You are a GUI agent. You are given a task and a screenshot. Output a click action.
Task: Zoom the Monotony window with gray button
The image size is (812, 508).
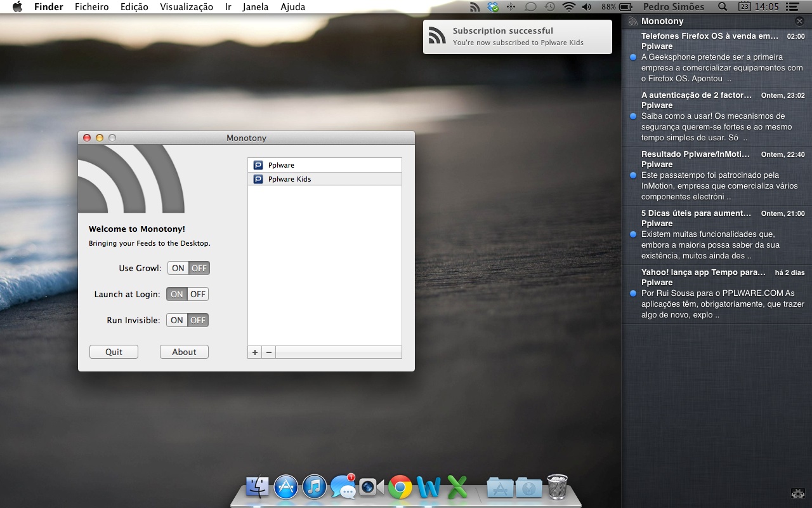(x=112, y=138)
